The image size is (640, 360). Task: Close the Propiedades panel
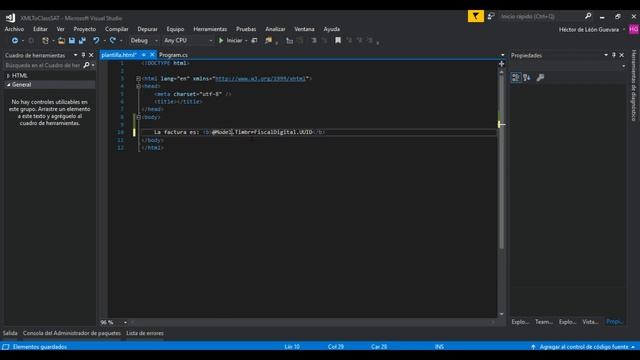pyautogui.click(x=622, y=55)
